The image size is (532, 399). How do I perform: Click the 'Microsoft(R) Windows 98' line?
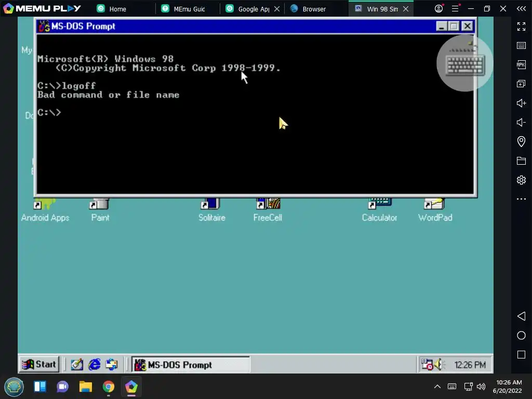pyautogui.click(x=105, y=59)
